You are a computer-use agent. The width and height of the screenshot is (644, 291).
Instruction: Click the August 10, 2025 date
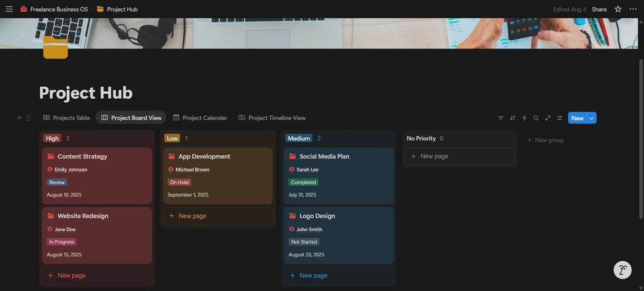(64, 195)
